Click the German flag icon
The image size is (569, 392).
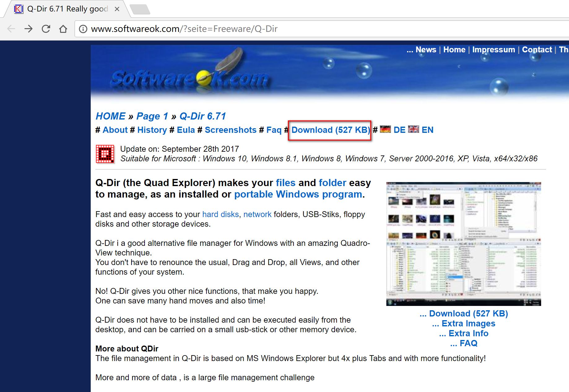pos(385,129)
